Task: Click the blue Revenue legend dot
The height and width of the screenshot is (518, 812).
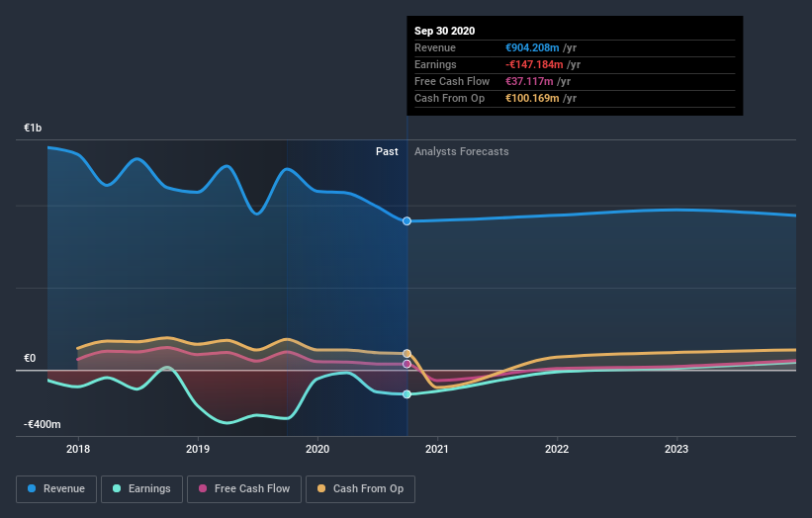Action: pyautogui.click(x=32, y=488)
